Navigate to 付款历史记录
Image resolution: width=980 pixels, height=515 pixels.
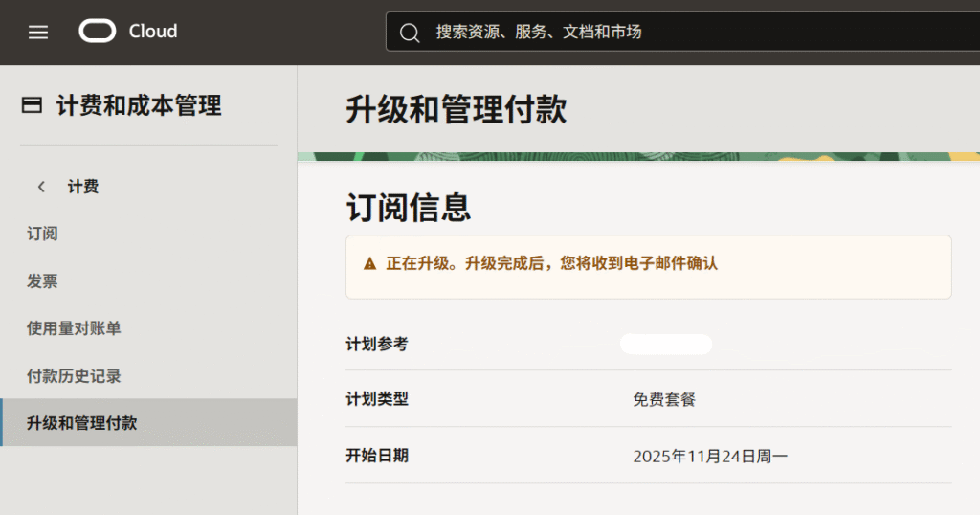[74, 376]
